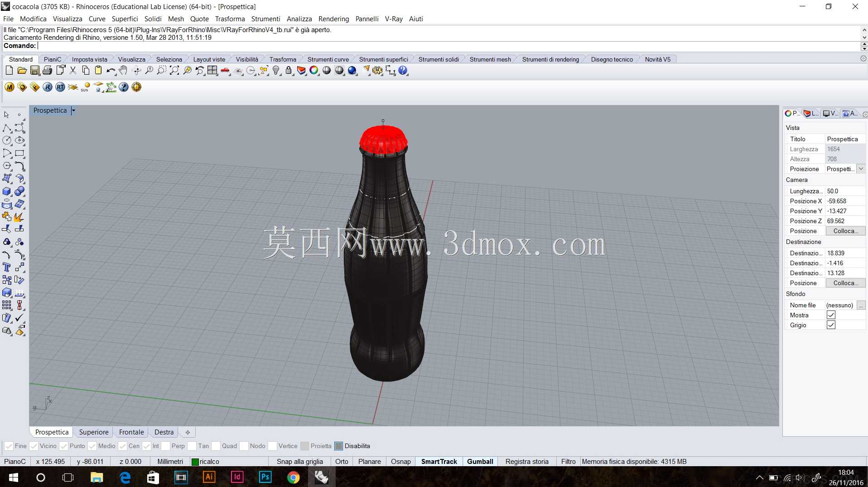
Task: Uncheck the Grigio background checkbox
Action: [x=831, y=325]
